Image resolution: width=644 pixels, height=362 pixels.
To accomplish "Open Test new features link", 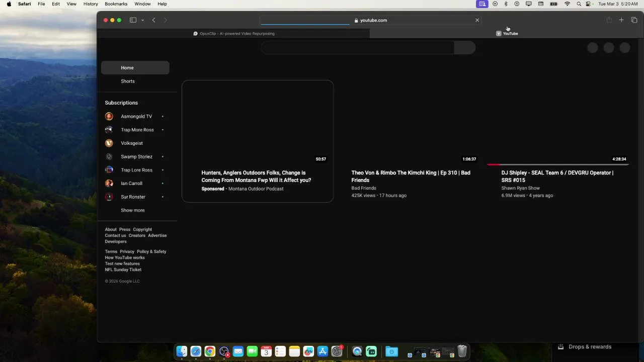I will [122, 263].
